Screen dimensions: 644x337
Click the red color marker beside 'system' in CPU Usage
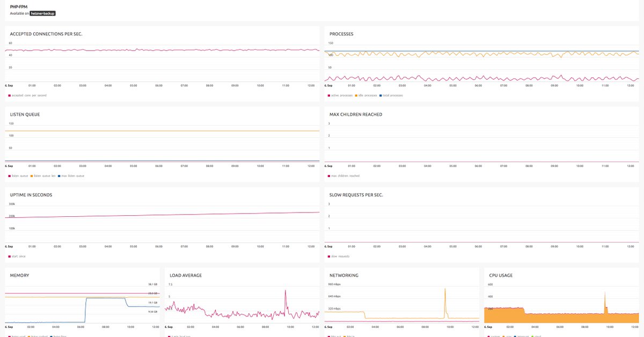pos(489,336)
